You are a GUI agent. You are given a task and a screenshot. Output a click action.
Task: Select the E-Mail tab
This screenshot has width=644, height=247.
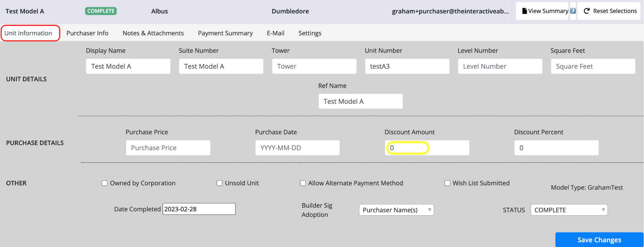[276, 33]
